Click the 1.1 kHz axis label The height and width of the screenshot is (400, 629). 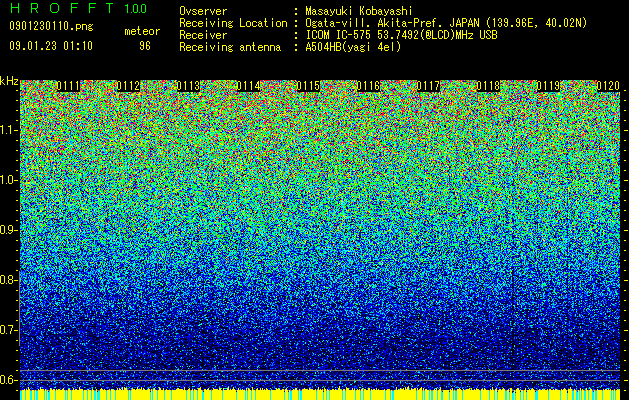8,130
